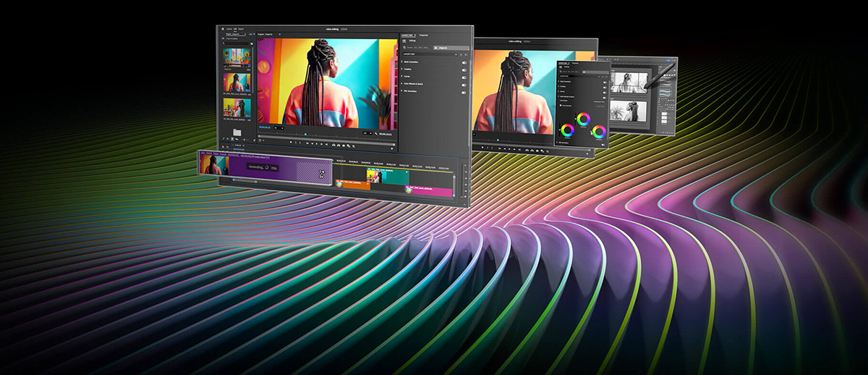Toggle Color Wheels & Match switch

coord(464,85)
